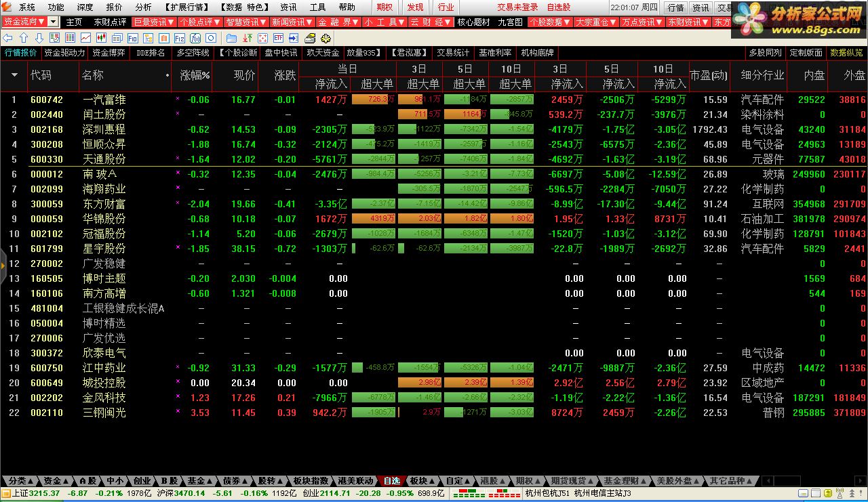This screenshot has height=502, width=868.
Task: Click the yellow notepad toolbar icon
Action: coord(309,38)
